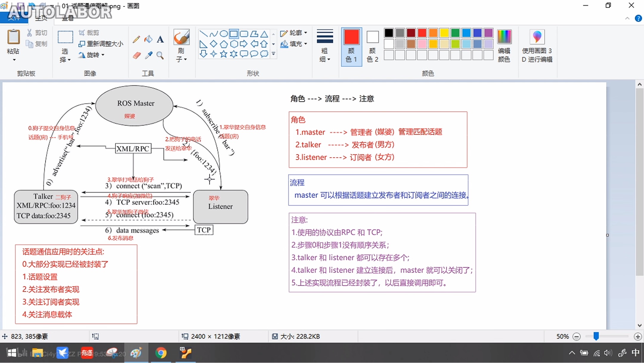Select the Color picker tool
Screen dimensions: 644x363
pos(148,56)
